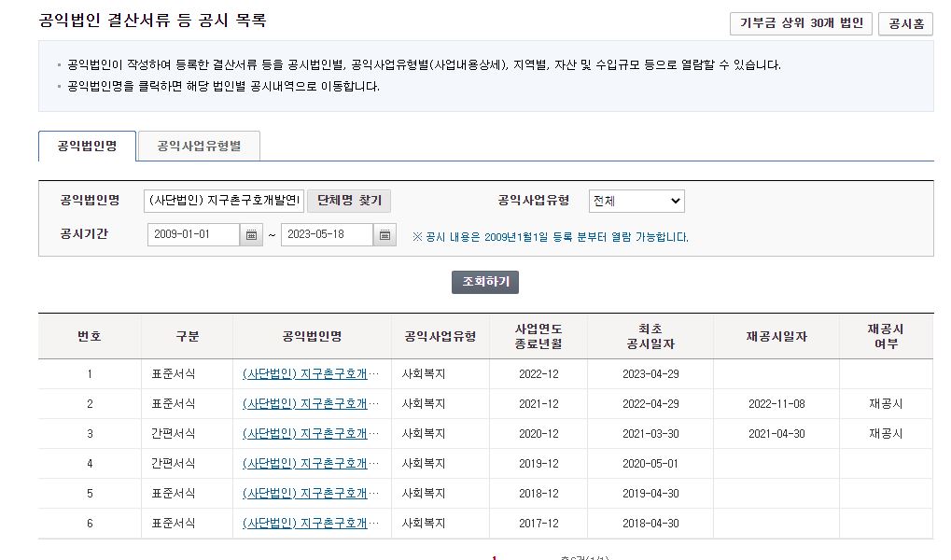Open the start date calendar picker icon
Viewport: 951px width, 560px height.
[252, 235]
